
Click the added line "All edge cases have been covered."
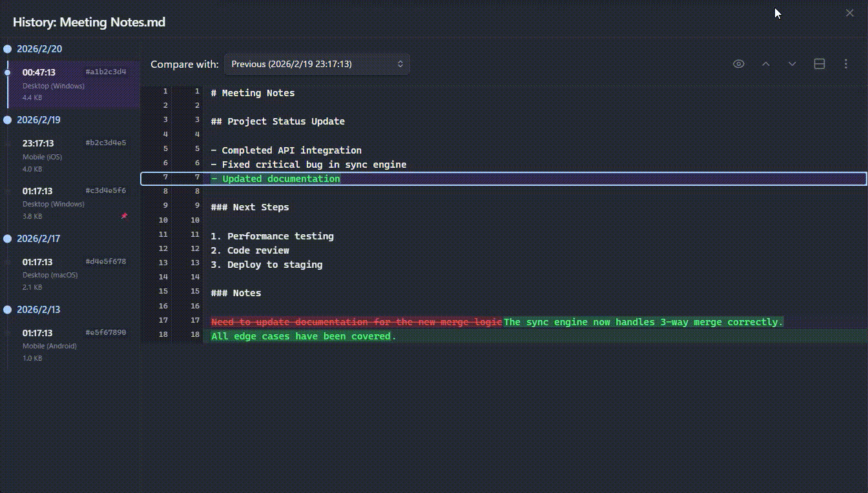click(x=304, y=336)
